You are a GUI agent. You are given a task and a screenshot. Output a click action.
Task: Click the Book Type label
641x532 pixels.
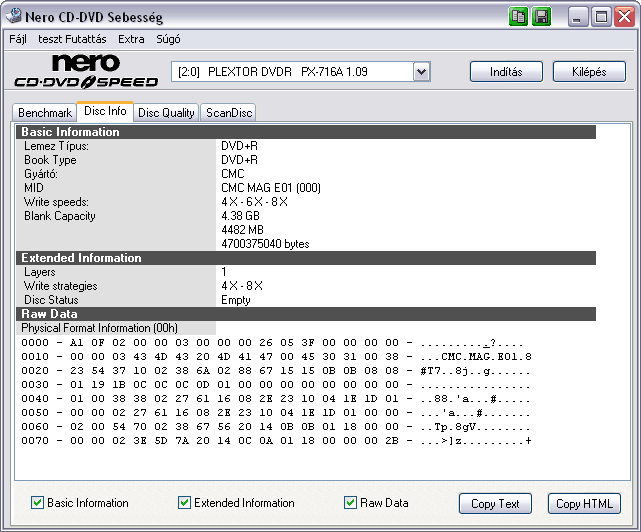tap(50, 160)
